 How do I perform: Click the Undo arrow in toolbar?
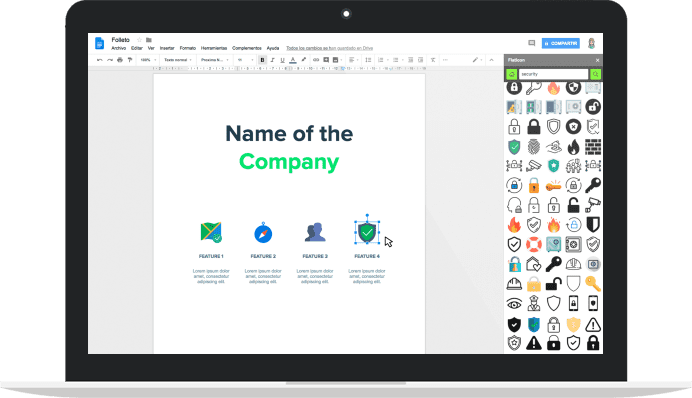coord(100,60)
